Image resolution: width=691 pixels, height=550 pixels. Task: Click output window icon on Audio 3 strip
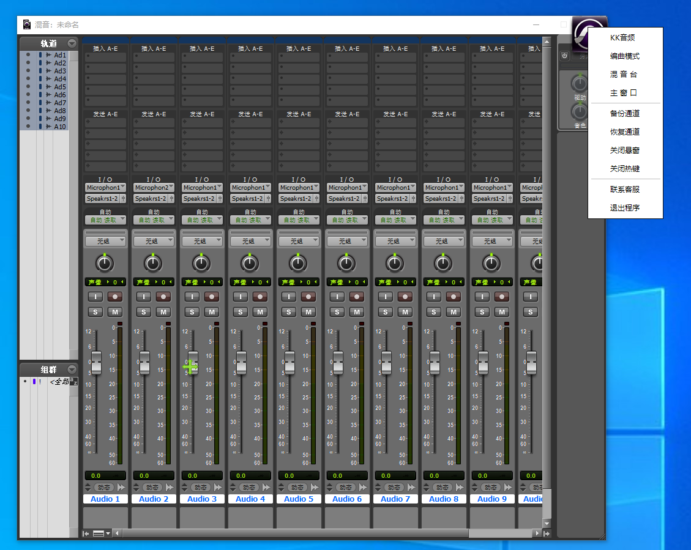click(218, 487)
